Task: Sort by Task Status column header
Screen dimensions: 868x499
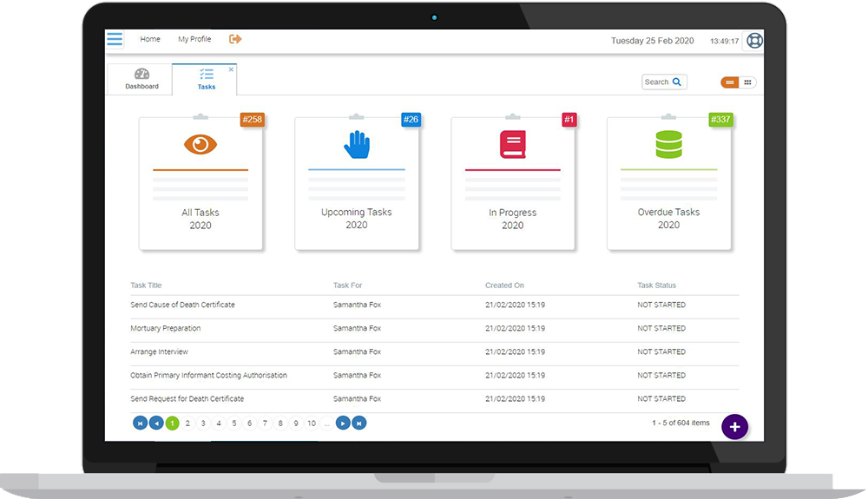Action: [x=656, y=286]
